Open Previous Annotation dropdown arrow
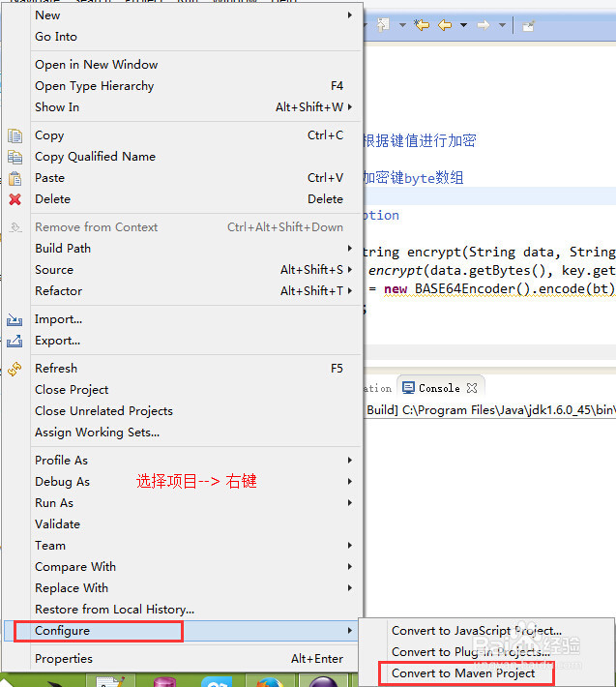 tap(402, 25)
